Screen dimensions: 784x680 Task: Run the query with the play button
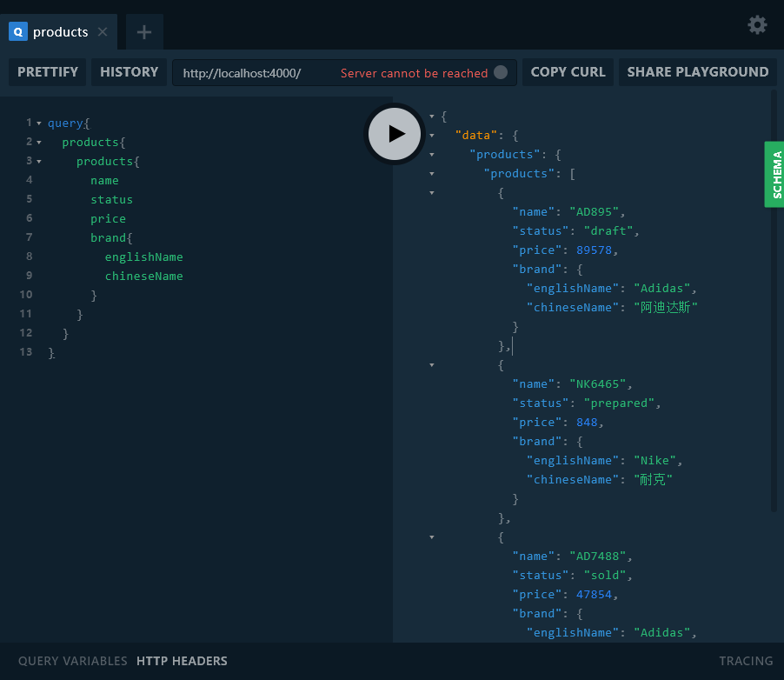pyautogui.click(x=395, y=134)
